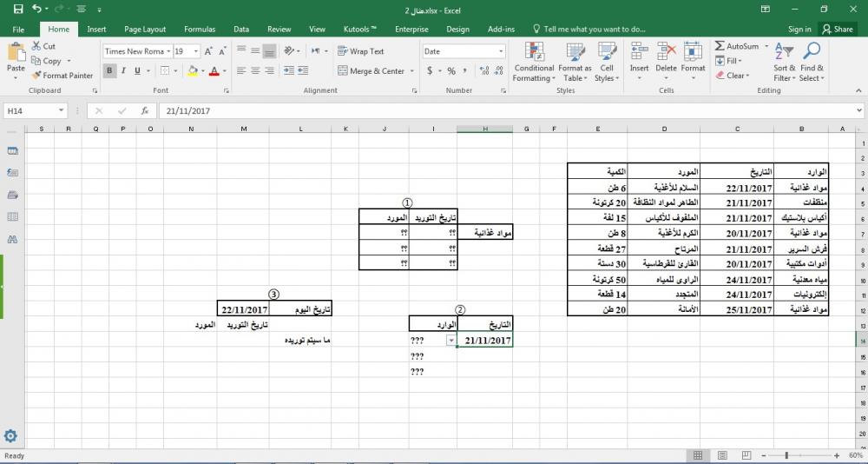Expand the Date number format dropdown
The height and width of the screenshot is (464, 868).
(501, 51)
